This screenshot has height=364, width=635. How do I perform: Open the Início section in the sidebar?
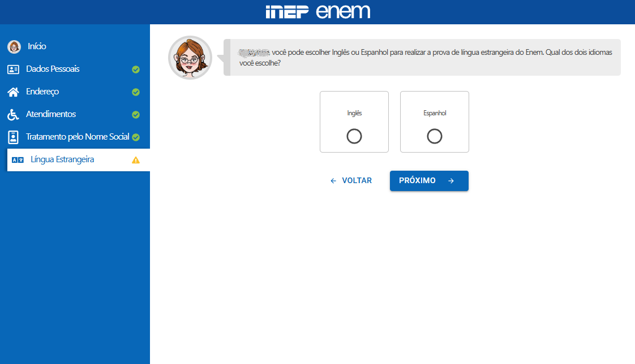pos(36,46)
